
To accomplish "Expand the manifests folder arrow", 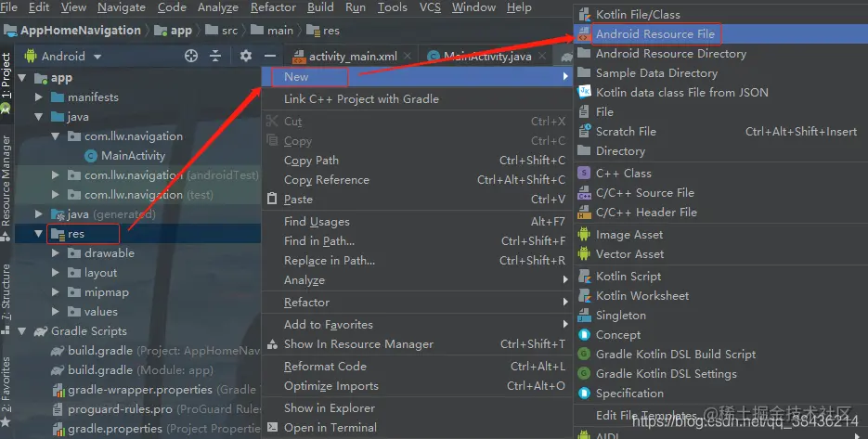I will [39, 97].
